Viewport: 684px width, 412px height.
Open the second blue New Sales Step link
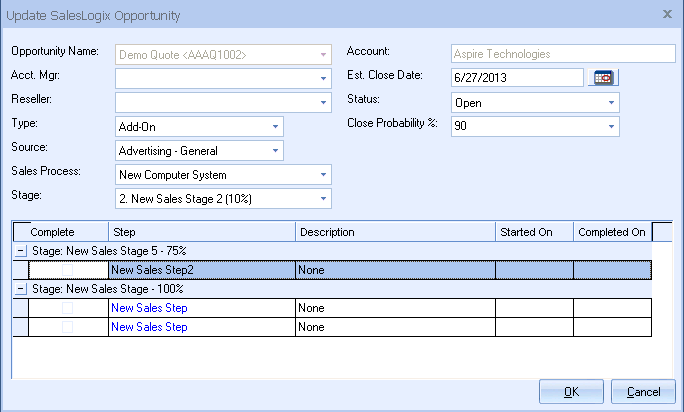pyautogui.click(x=149, y=327)
